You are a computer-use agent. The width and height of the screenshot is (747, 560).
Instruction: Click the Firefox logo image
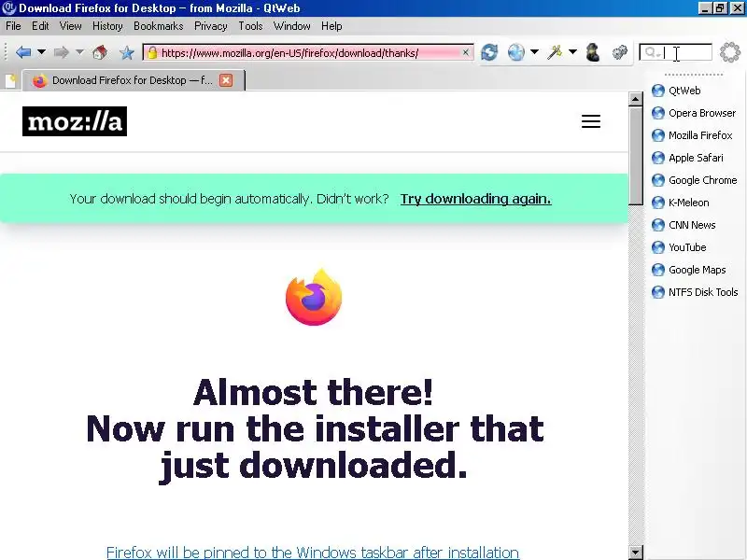314,297
